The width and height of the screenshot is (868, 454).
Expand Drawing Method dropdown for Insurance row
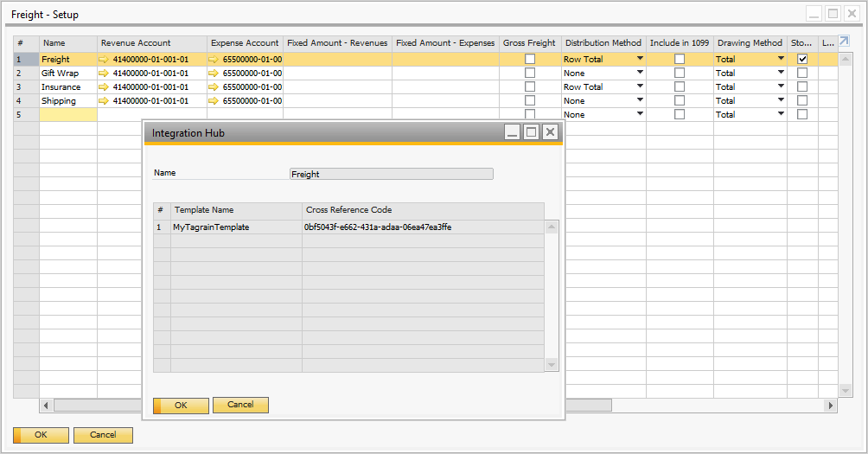pos(781,87)
